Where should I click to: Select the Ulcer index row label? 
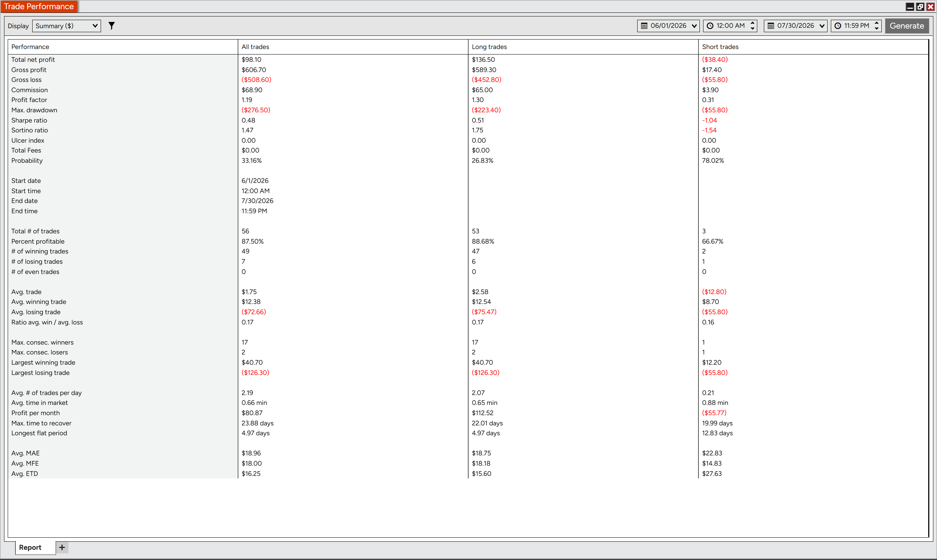tap(27, 140)
